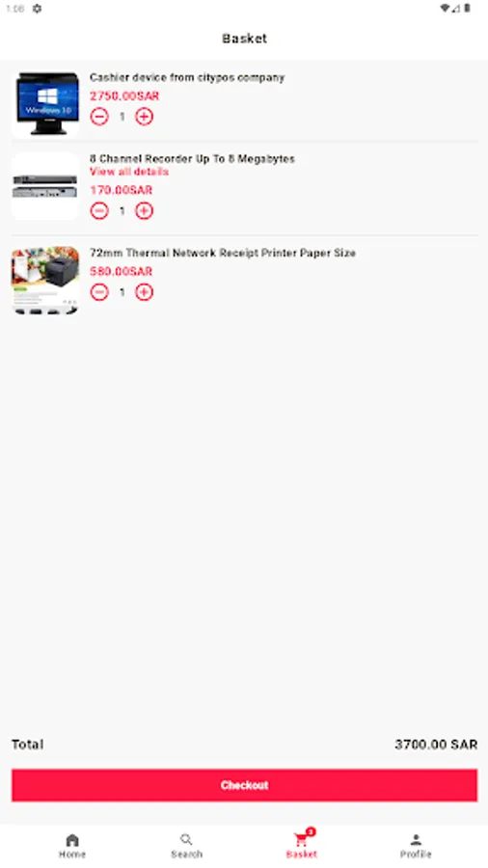Tap the 8 Channel Recorder thumbnail
The height and width of the screenshot is (868, 488).
tap(45, 186)
